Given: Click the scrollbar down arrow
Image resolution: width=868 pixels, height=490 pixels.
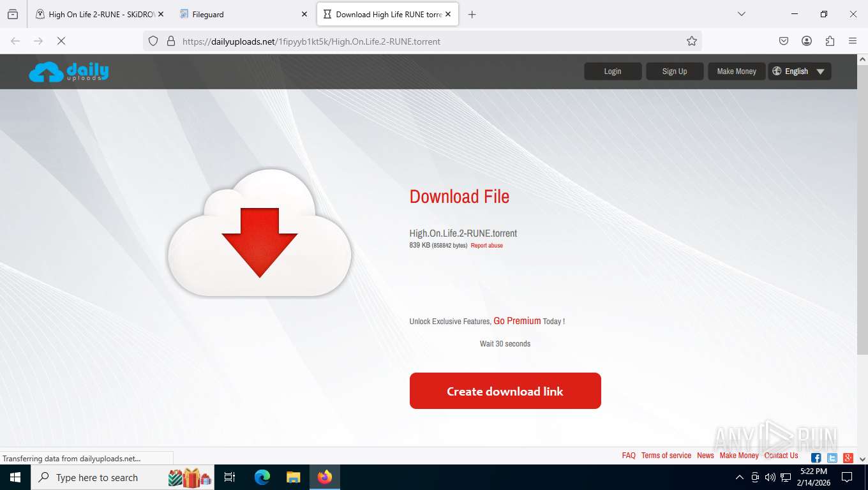Looking at the screenshot, I should (x=862, y=459).
